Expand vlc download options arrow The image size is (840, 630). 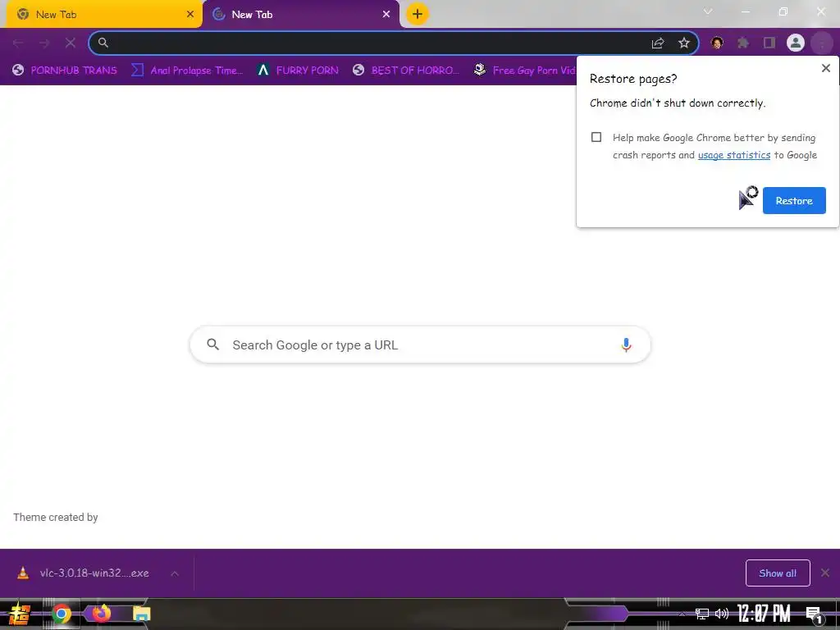click(x=175, y=573)
